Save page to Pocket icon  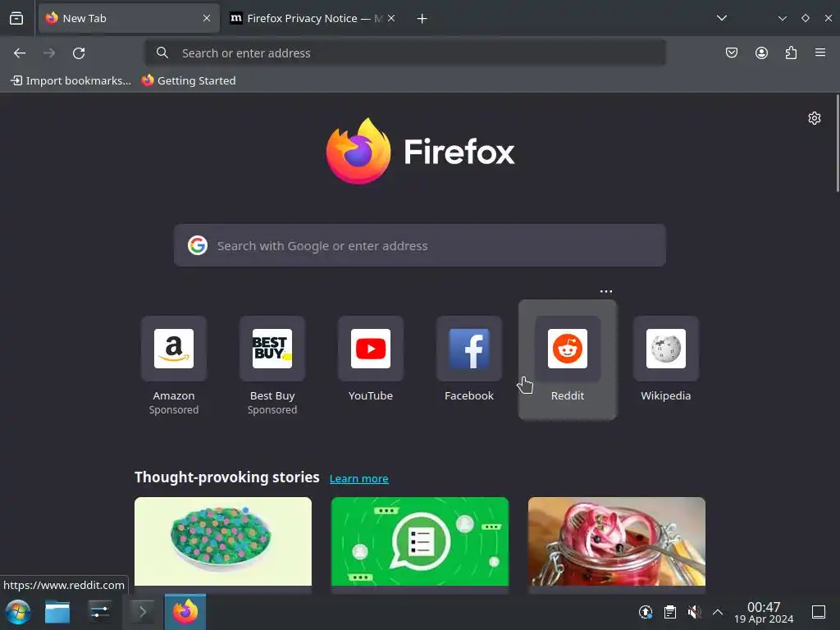tap(731, 52)
